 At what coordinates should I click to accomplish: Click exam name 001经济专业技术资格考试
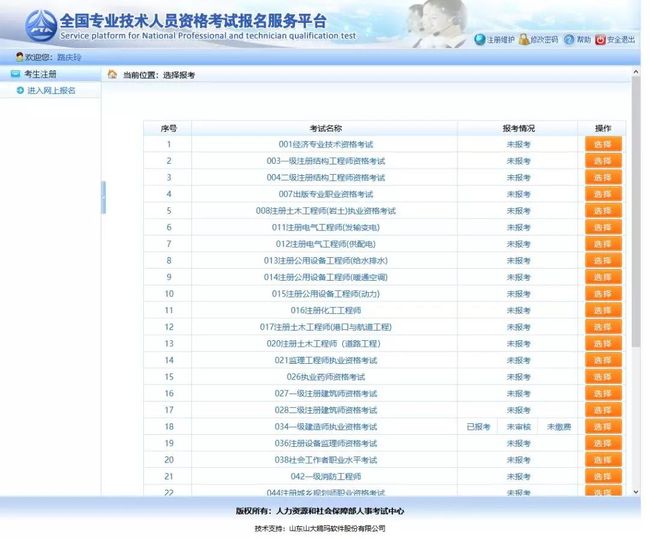pyautogui.click(x=325, y=144)
